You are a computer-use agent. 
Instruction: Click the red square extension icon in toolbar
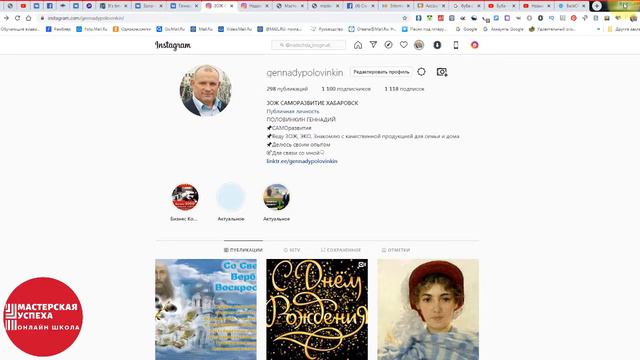441,18
